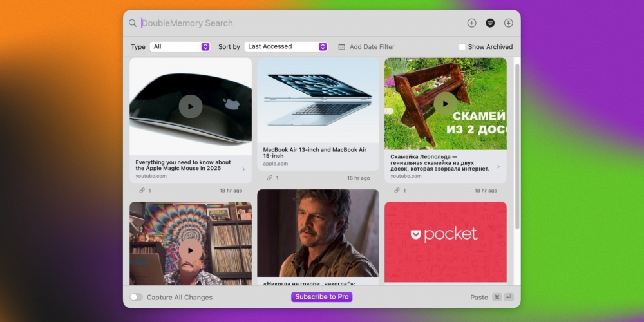Toggle the Capture All Changes switch
644x322 pixels.
coord(137,297)
